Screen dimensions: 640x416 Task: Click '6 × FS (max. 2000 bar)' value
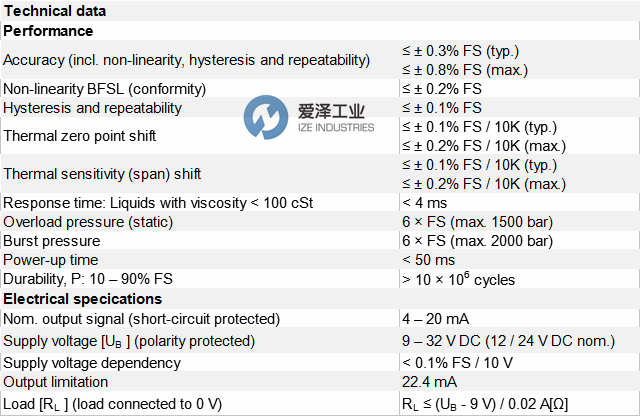(477, 241)
